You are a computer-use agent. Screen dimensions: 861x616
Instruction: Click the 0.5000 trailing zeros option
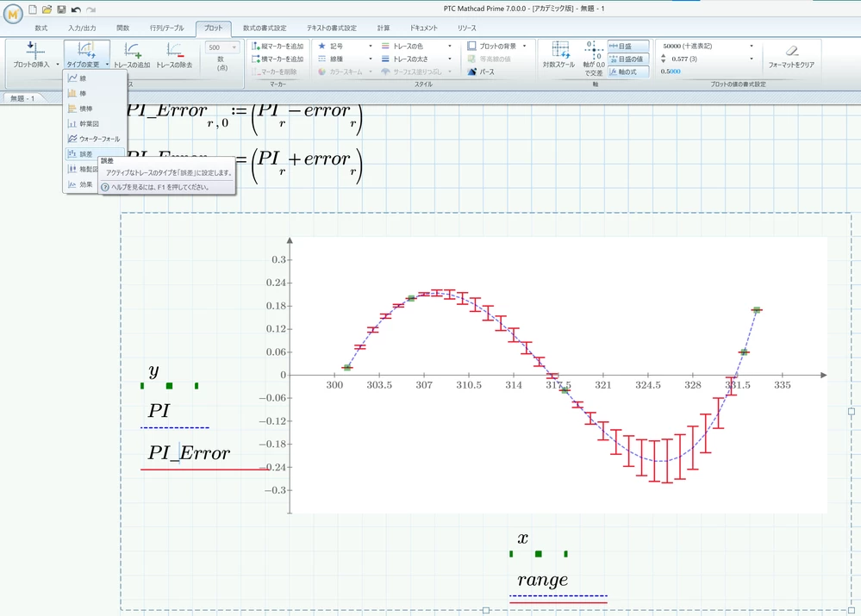[x=671, y=72]
